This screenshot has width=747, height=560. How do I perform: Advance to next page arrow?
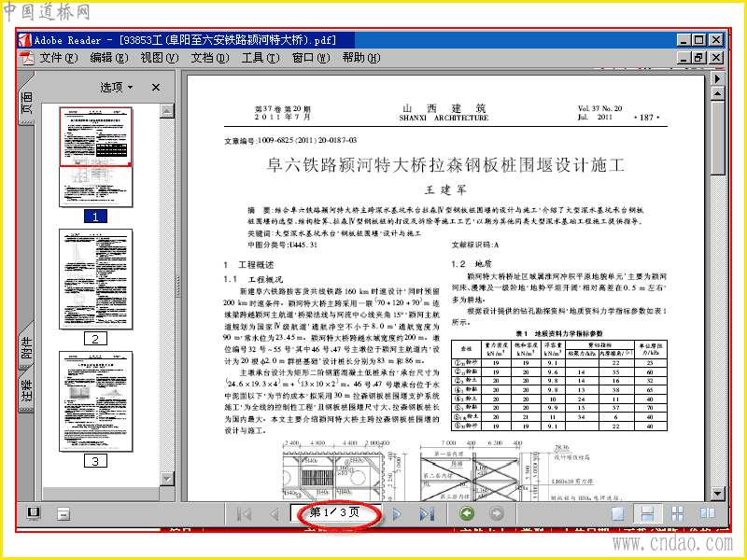click(396, 514)
